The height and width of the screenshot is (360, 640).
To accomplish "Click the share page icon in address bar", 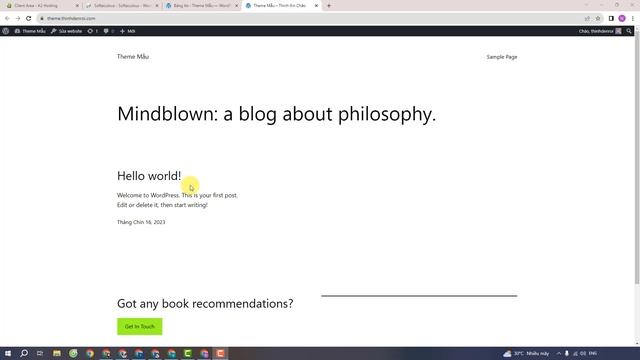I will pos(587,18).
